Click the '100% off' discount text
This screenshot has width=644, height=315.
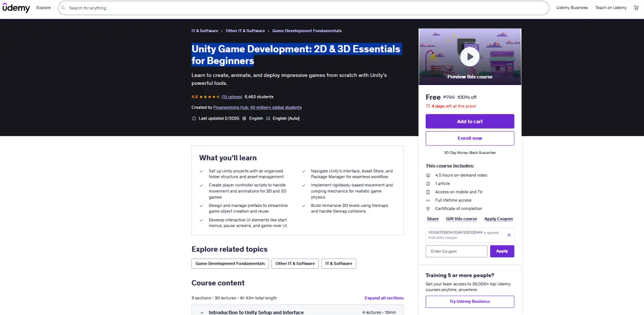point(467,97)
